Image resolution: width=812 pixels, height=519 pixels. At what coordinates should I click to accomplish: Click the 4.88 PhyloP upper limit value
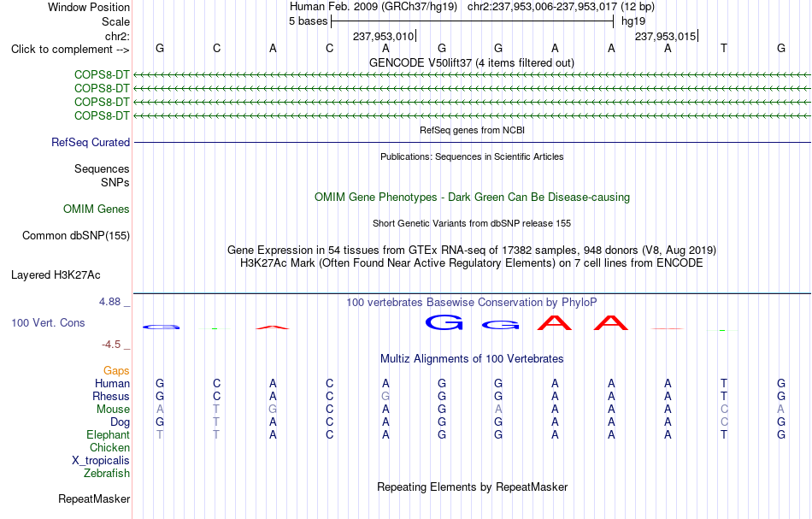(109, 302)
